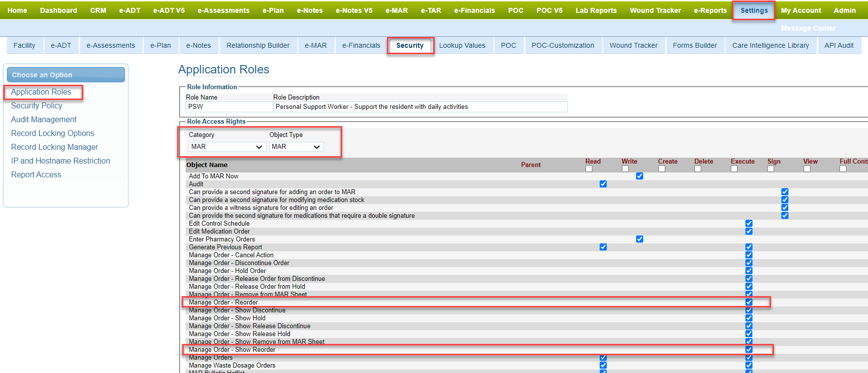Open Application Roles in sidebar
The height and width of the screenshot is (373, 868).
tap(41, 92)
